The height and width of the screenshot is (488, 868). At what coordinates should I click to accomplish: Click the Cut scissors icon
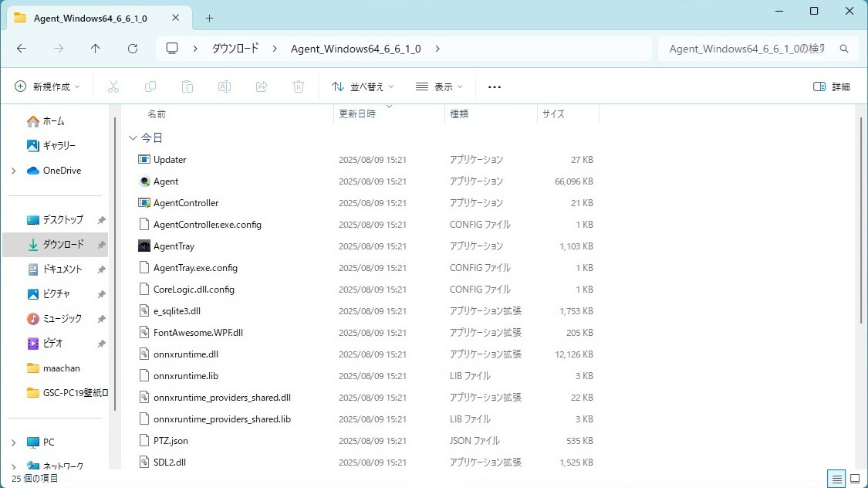pos(113,86)
